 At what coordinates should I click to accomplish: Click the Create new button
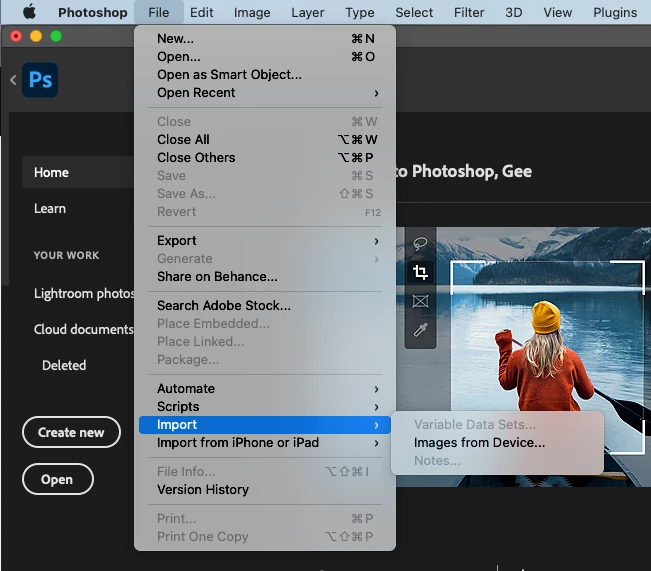click(x=71, y=432)
